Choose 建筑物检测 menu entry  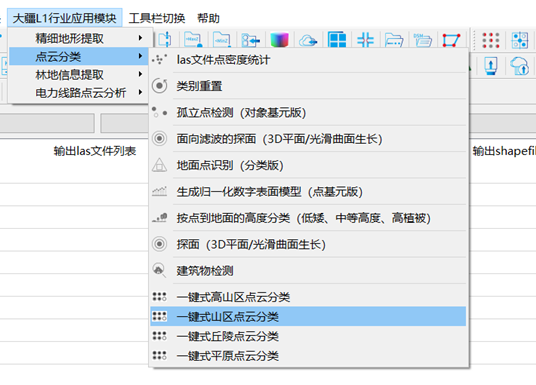(x=308, y=270)
